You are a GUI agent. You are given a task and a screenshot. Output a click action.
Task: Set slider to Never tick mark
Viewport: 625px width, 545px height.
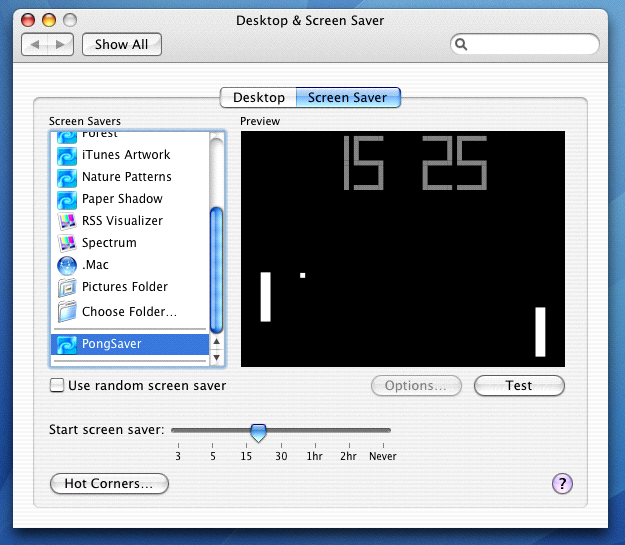tap(383, 445)
